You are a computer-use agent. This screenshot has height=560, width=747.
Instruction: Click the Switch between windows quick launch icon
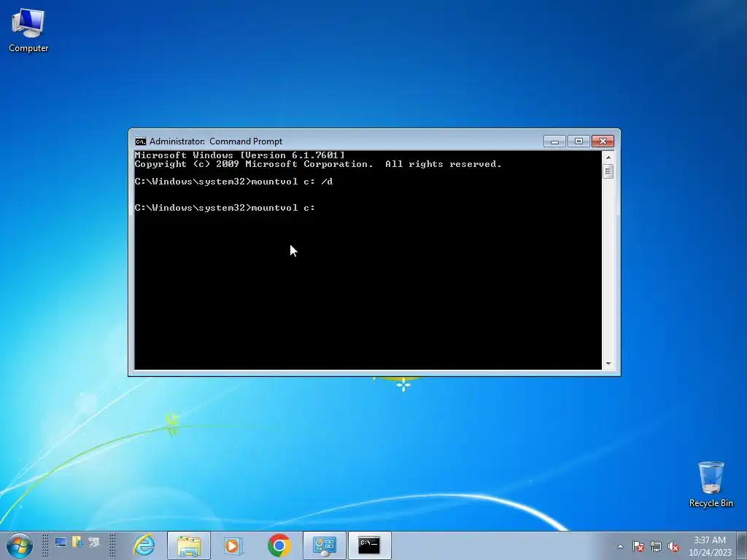pos(94,542)
